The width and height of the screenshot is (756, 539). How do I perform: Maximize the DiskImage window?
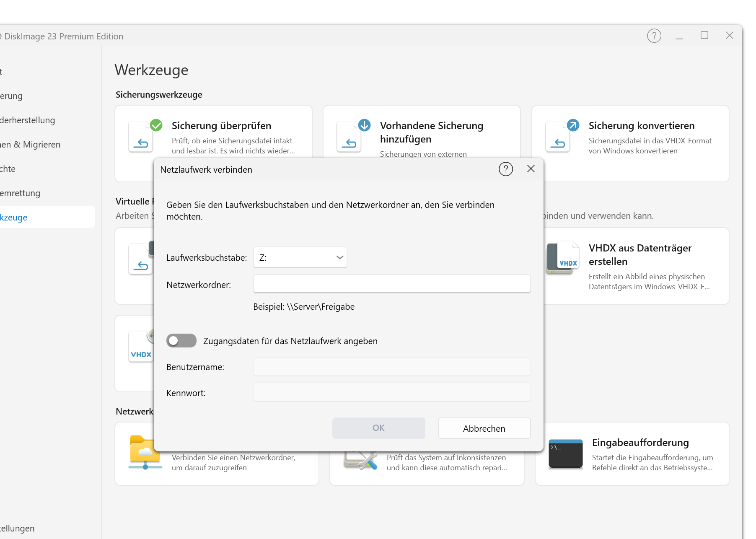point(704,36)
